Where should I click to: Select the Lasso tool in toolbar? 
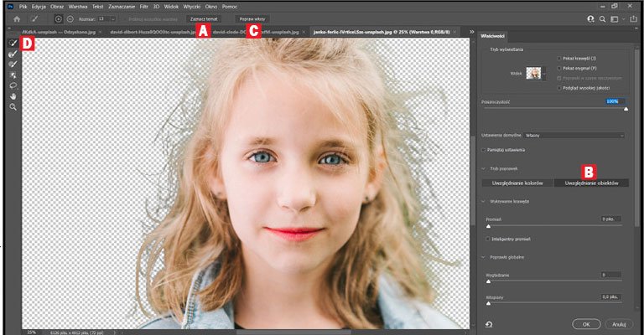(x=13, y=85)
